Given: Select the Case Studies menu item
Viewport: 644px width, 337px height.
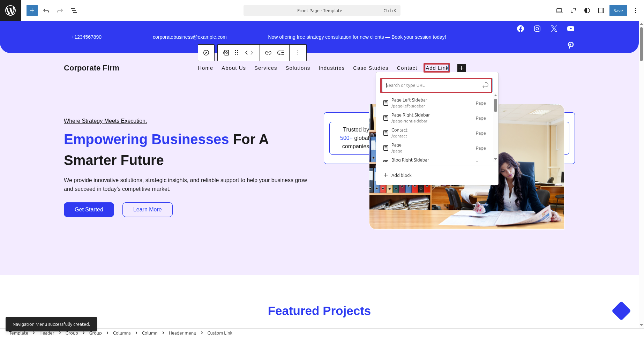Looking at the screenshot, I should (370, 68).
